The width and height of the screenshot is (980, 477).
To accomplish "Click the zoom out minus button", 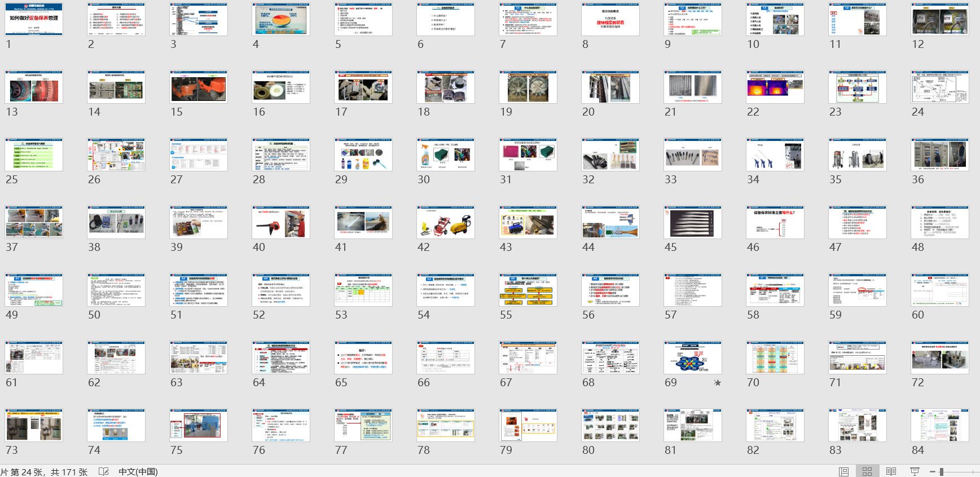I will pyautogui.click(x=933, y=471).
